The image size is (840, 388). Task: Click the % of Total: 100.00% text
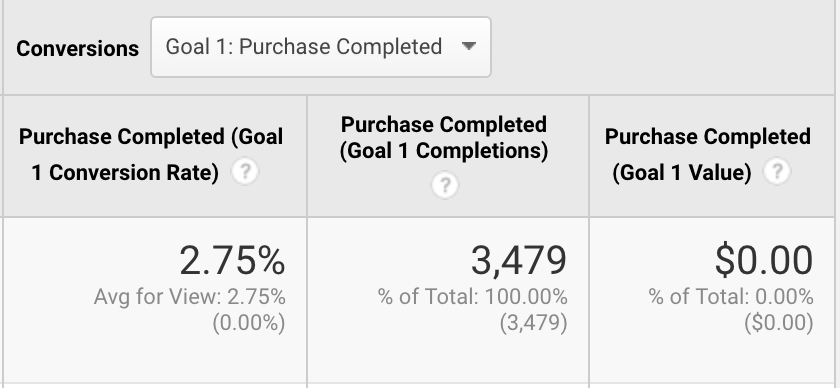click(472, 297)
